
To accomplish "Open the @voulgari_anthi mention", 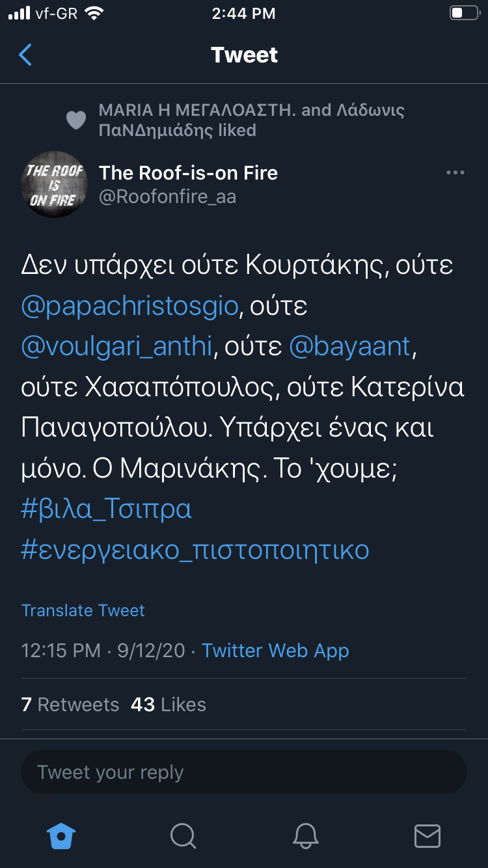I will [x=117, y=346].
